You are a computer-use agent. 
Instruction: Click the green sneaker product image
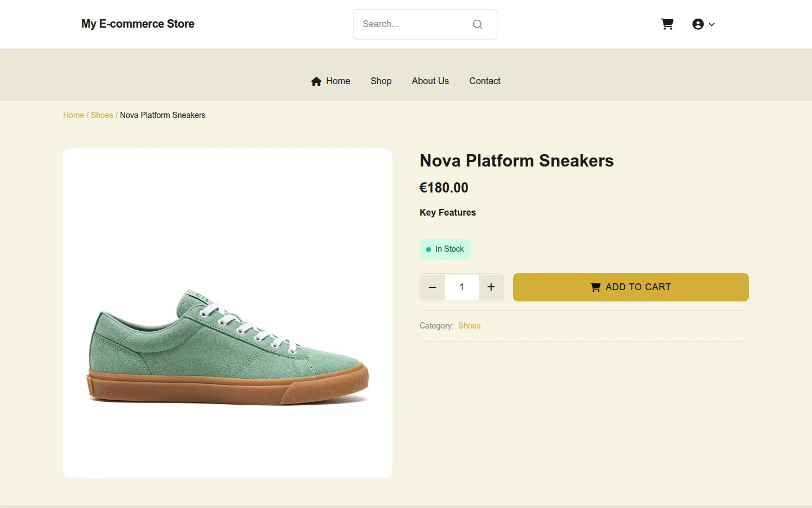click(x=228, y=313)
